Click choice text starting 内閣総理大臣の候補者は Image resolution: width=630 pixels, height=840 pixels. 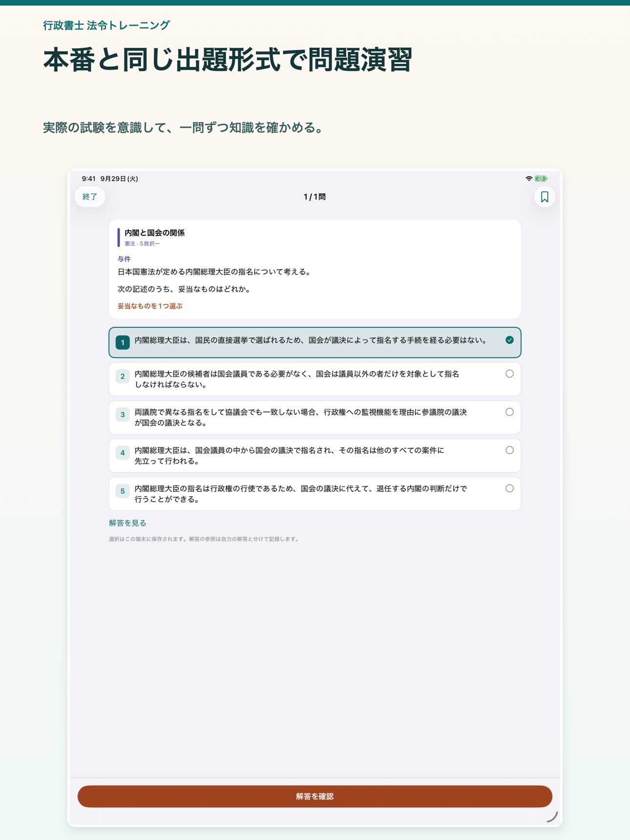point(297,379)
